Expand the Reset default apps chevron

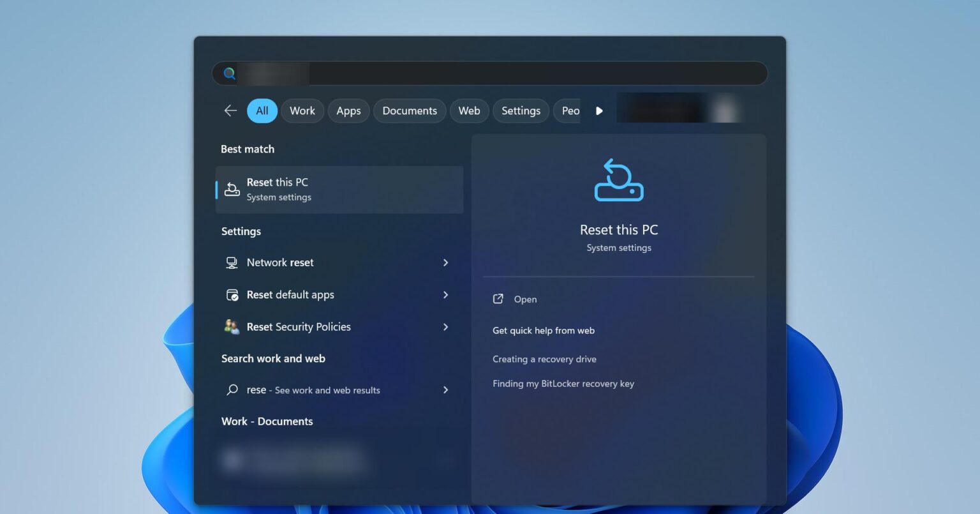point(445,295)
